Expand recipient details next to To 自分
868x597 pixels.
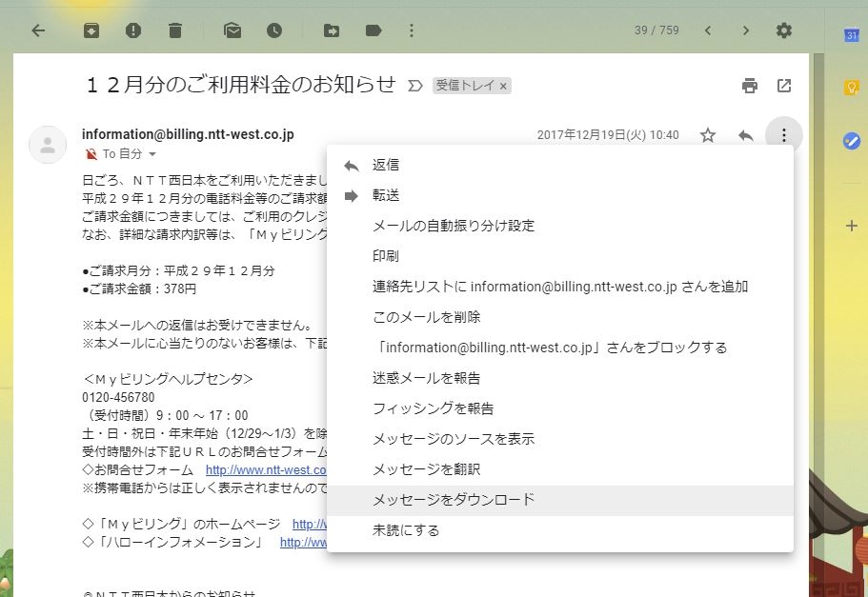[x=152, y=154]
